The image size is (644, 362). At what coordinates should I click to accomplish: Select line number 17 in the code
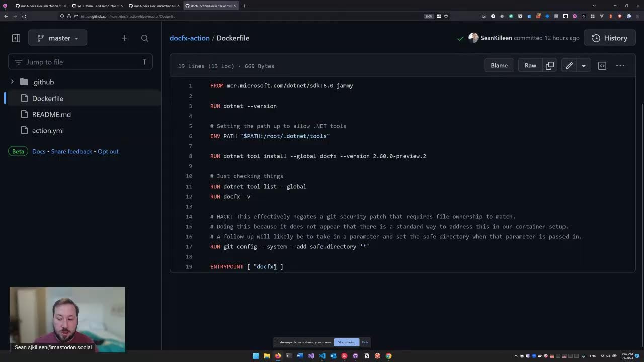(189, 247)
